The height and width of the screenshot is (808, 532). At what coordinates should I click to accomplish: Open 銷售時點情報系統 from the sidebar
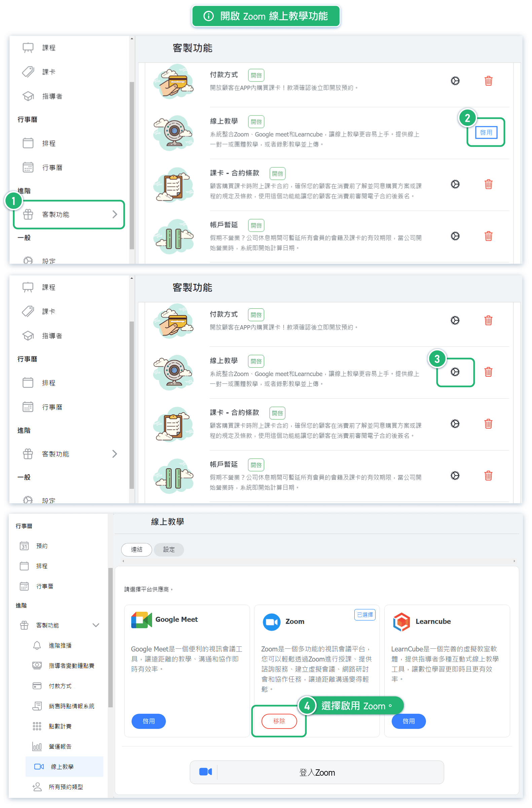71,706
